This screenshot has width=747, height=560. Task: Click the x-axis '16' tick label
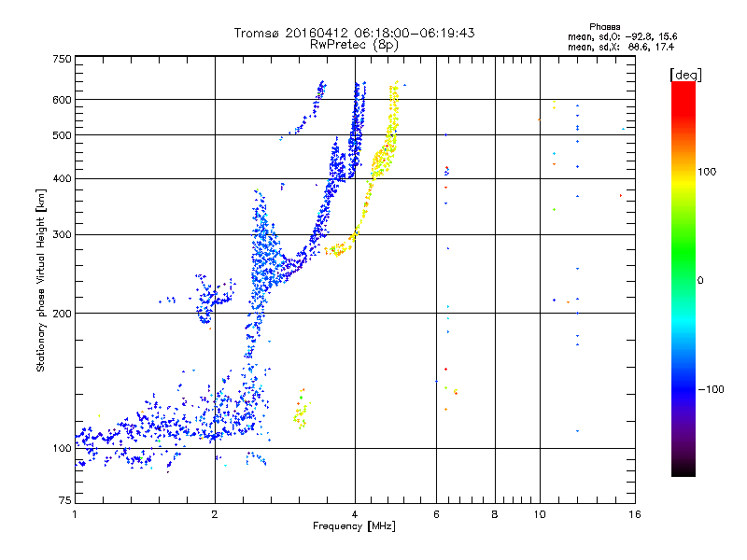point(635,514)
